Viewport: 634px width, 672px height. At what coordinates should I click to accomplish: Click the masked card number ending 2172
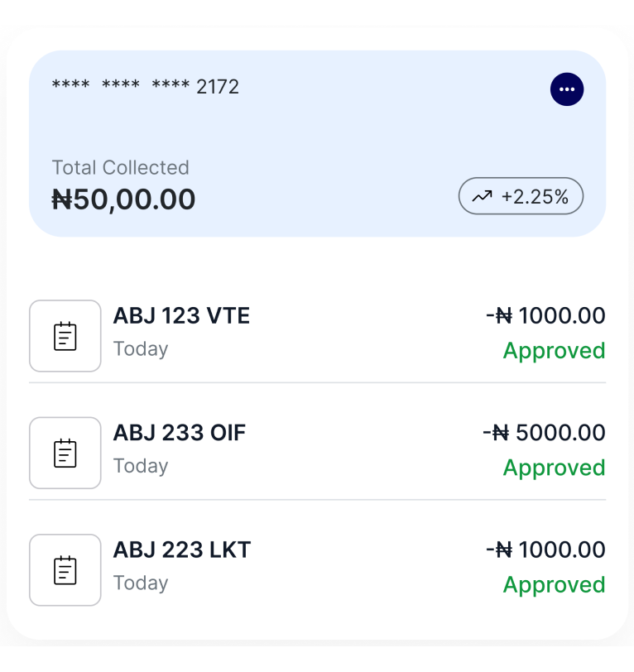click(x=146, y=87)
